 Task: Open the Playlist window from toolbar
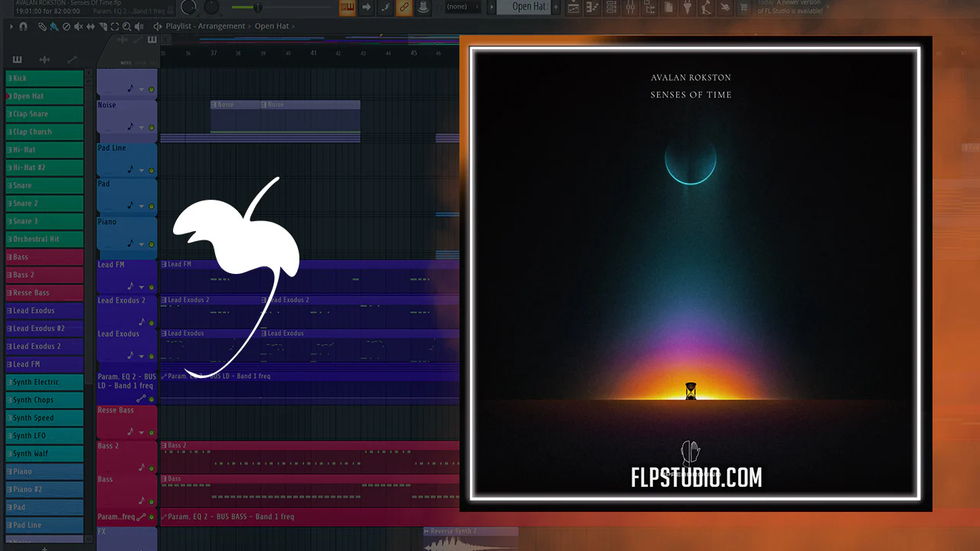click(574, 8)
